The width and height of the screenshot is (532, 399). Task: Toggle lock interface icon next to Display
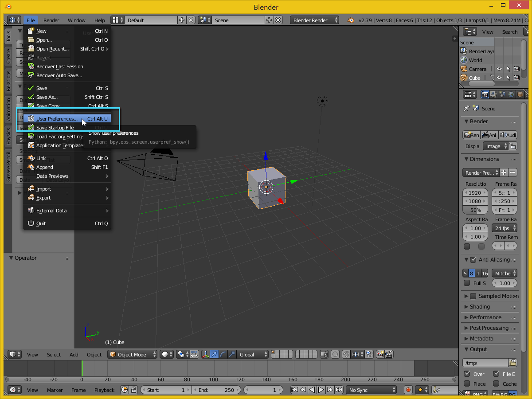coord(512,146)
